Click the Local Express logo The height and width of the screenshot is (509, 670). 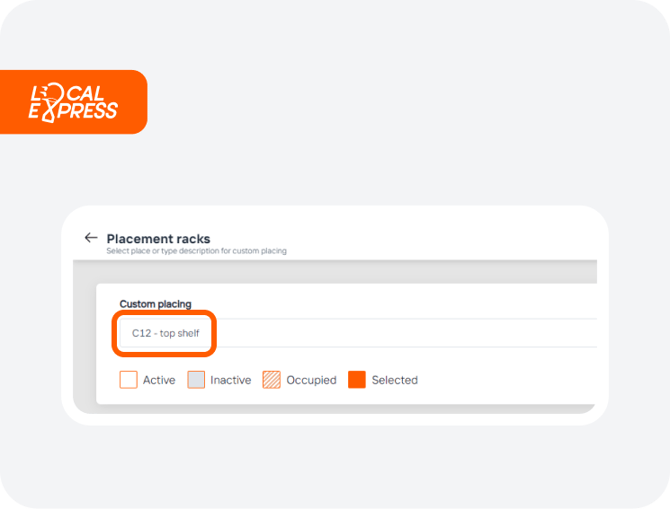coord(73,103)
